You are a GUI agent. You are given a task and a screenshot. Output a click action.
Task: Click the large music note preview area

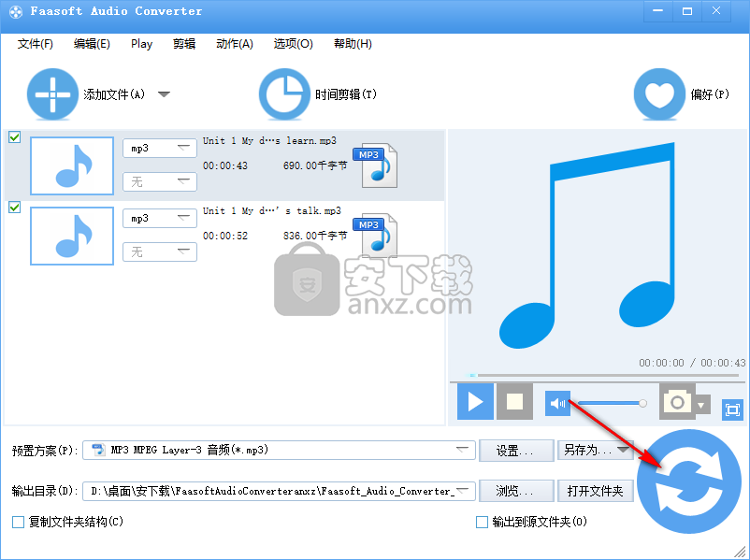tap(587, 245)
